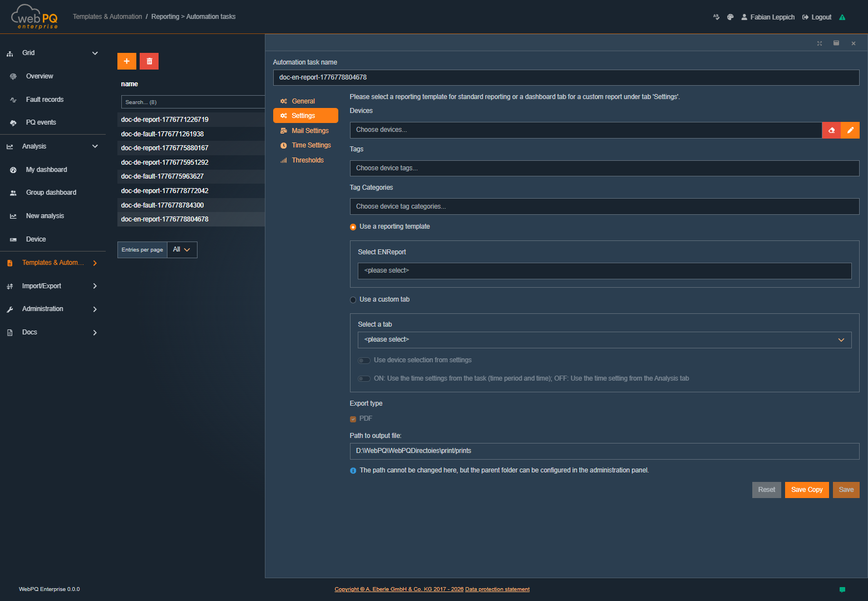Delete a task using the trash icon

point(149,61)
